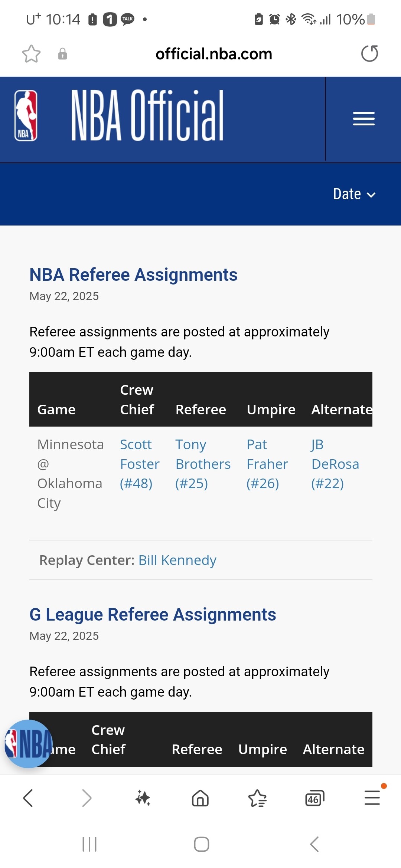
Task: Reload the page with refresh icon
Action: click(369, 54)
